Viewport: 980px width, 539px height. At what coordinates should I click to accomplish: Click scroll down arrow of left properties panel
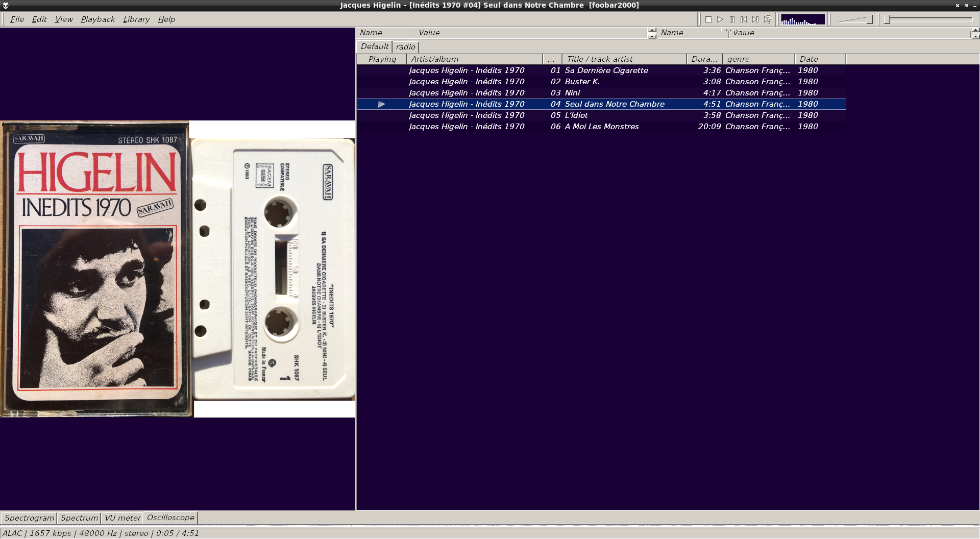[652, 36]
